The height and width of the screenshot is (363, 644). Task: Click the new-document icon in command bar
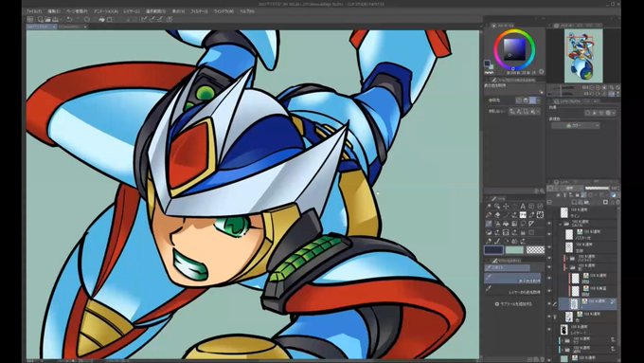pos(41,19)
